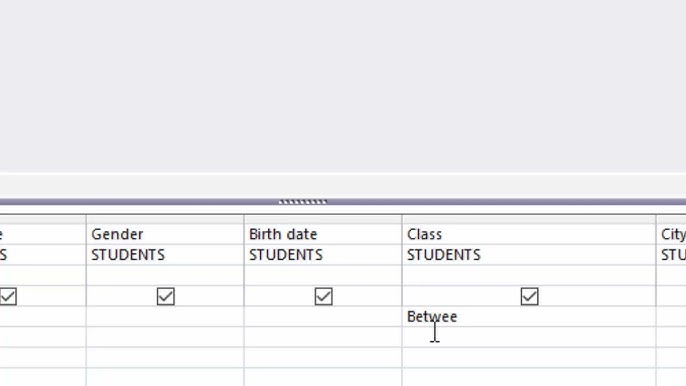686x386 pixels.
Task: Uncheck the Show box for Gender column
Action: coord(165,296)
